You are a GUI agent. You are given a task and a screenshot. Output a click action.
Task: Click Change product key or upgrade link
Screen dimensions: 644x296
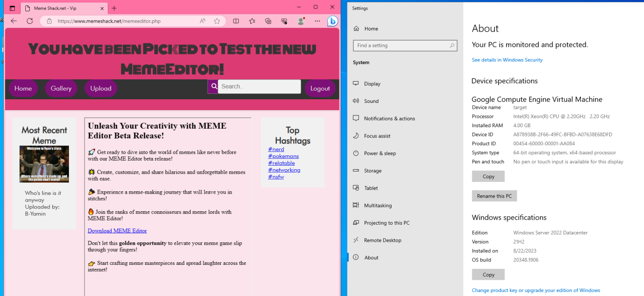pos(536,290)
